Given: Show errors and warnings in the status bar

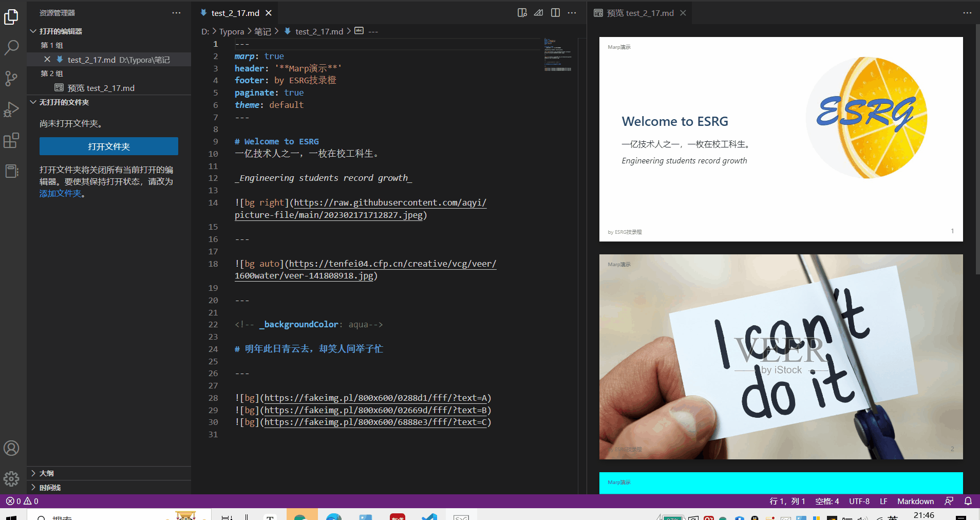Looking at the screenshot, I should (21, 501).
